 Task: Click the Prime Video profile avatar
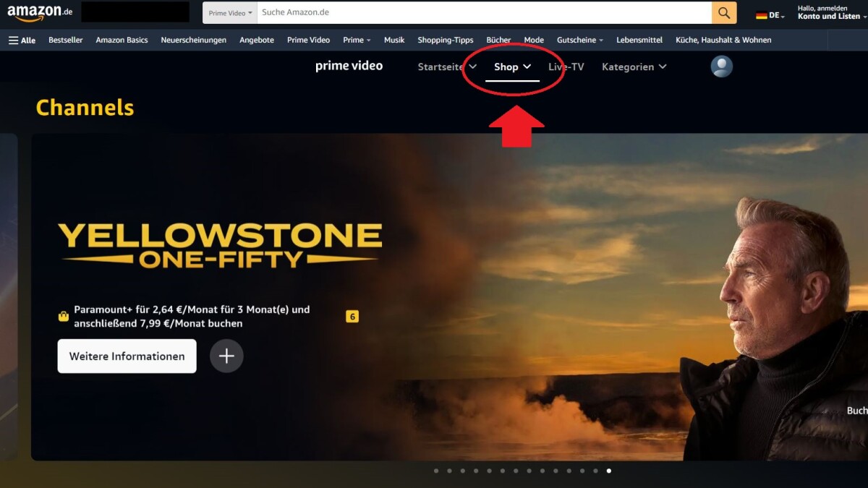coord(721,67)
